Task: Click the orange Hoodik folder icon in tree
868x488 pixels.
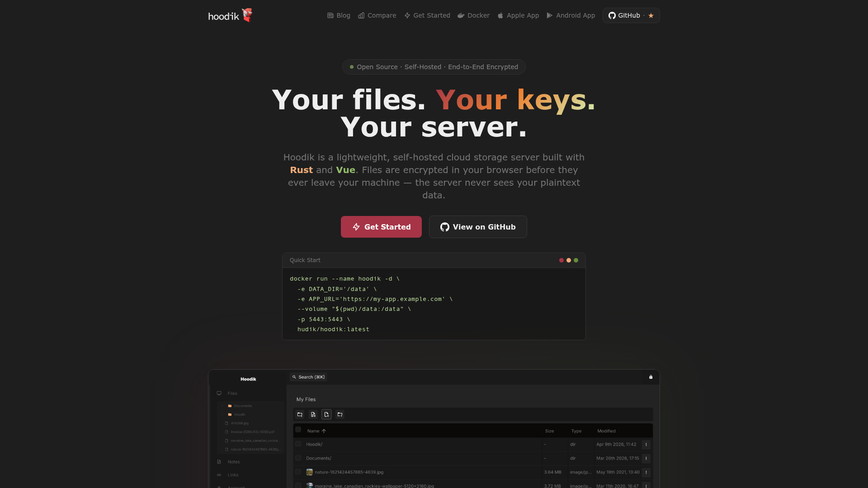Action: click(x=230, y=414)
